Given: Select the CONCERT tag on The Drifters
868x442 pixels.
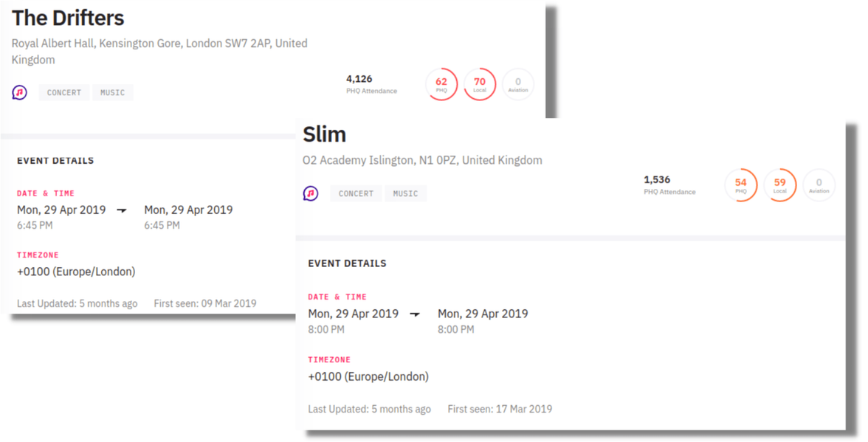Looking at the screenshot, I should (x=64, y=92).
